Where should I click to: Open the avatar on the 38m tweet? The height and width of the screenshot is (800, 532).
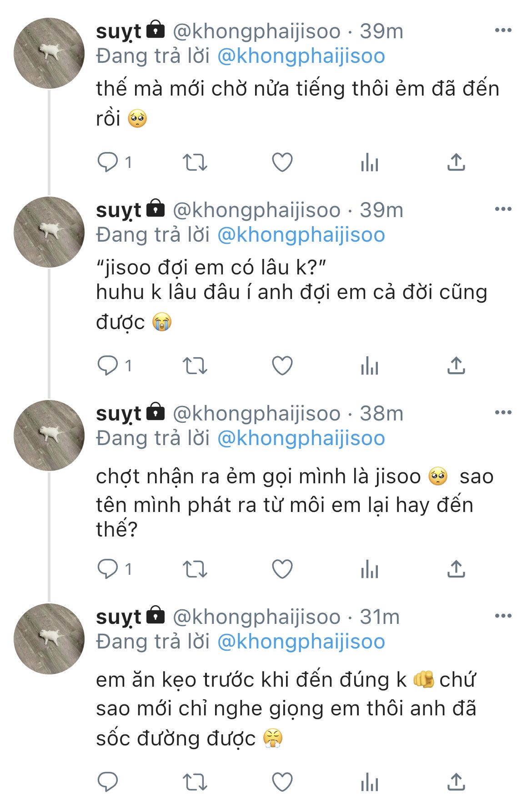click(49, 435)
